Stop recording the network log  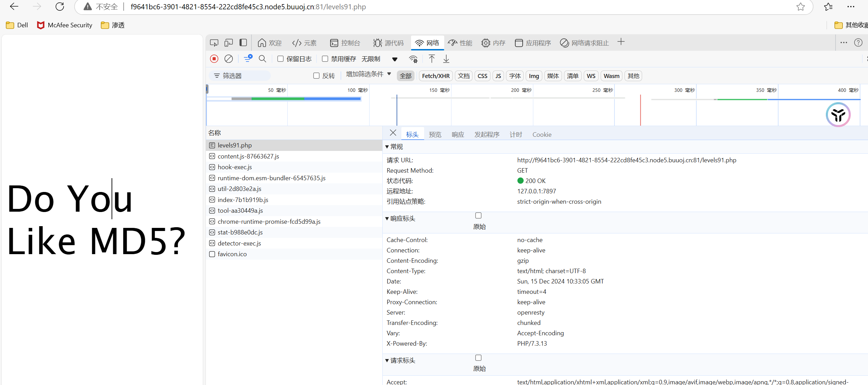(x=214, y=59)
